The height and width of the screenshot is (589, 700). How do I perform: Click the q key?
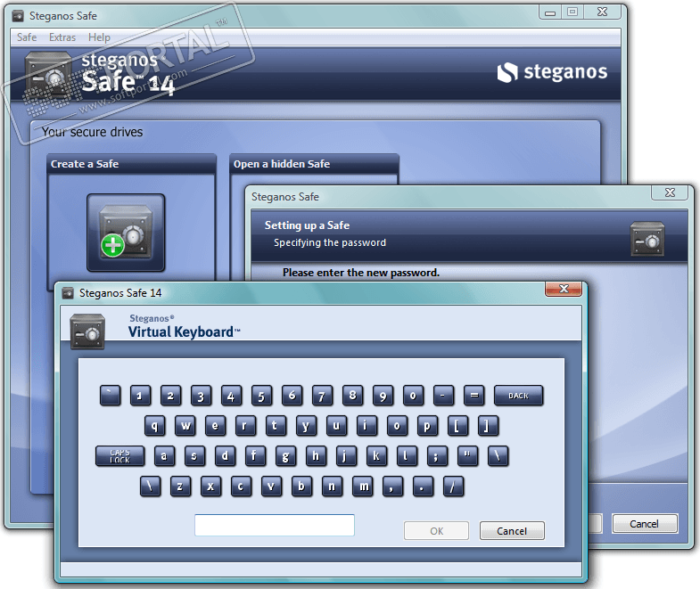tap(155, 426)
